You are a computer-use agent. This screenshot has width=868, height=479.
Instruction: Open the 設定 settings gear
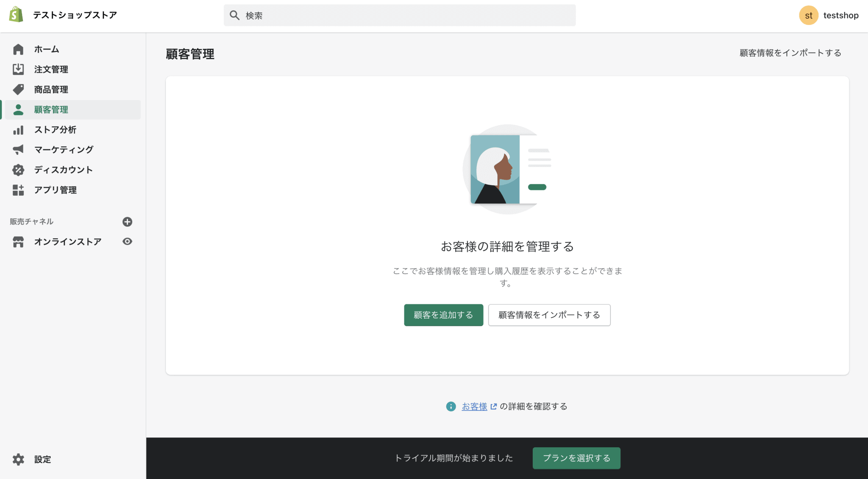18,459
